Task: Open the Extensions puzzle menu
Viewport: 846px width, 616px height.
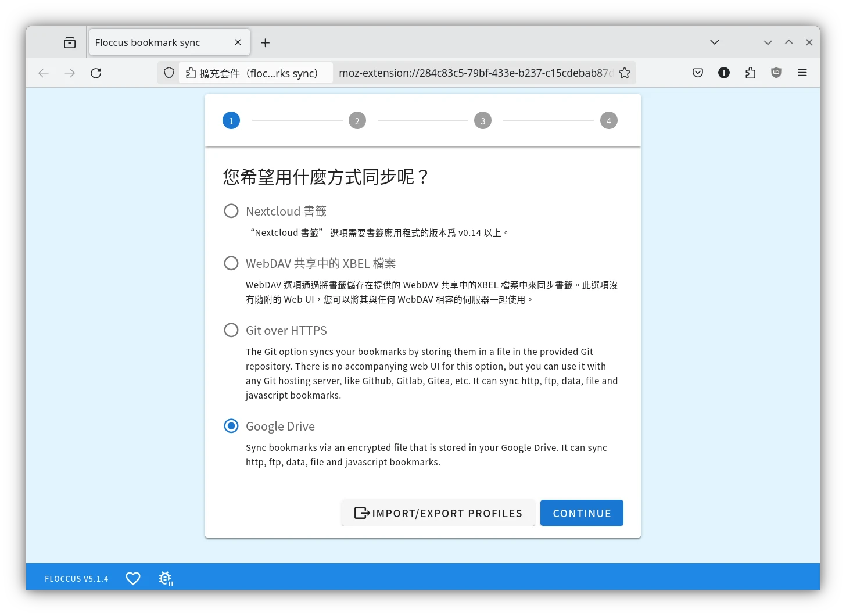Action: [x=750, y=73]
